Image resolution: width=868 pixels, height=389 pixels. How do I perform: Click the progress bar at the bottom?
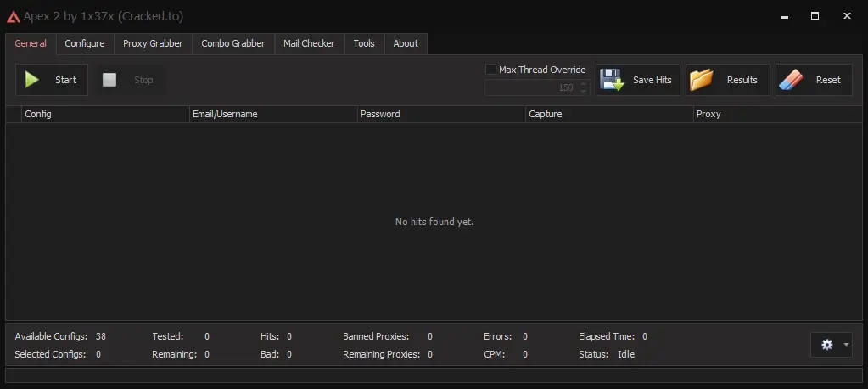point(434,375)
